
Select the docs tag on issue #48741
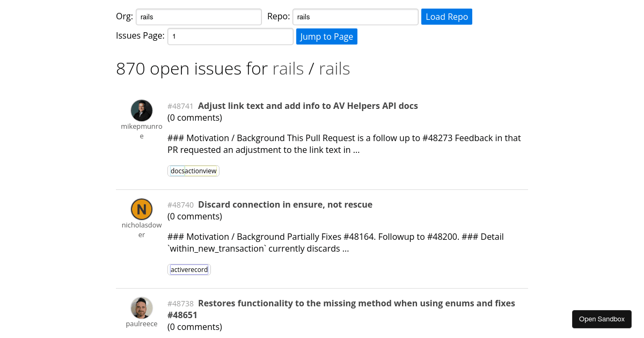click(178, 171)
